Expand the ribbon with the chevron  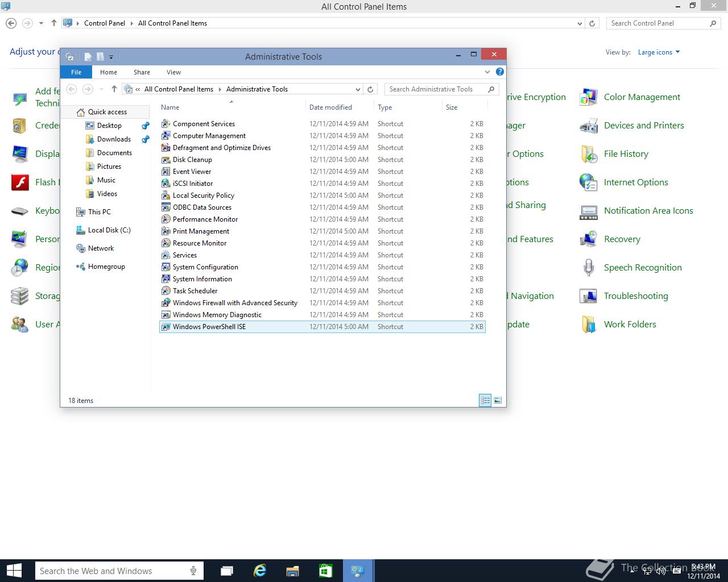point(487,72)
